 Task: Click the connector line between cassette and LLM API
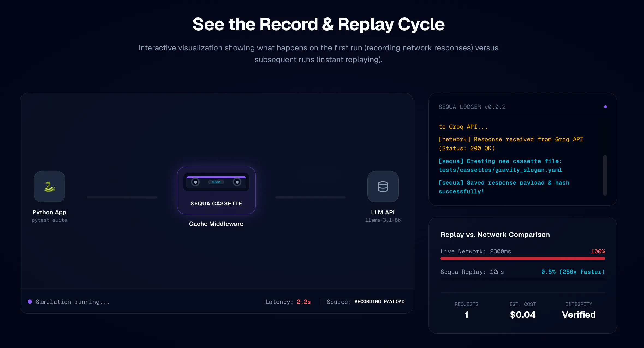point(310,197)
